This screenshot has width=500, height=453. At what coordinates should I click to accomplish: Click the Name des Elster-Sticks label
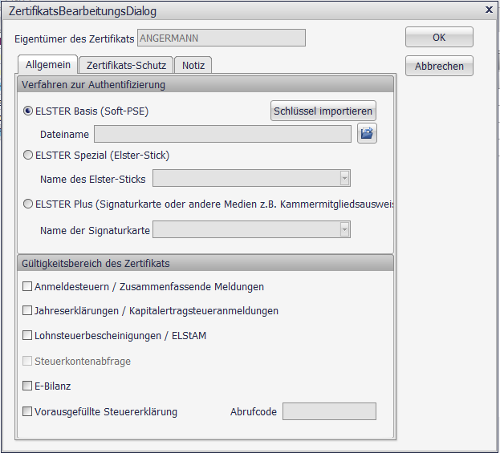click(93, 179)
